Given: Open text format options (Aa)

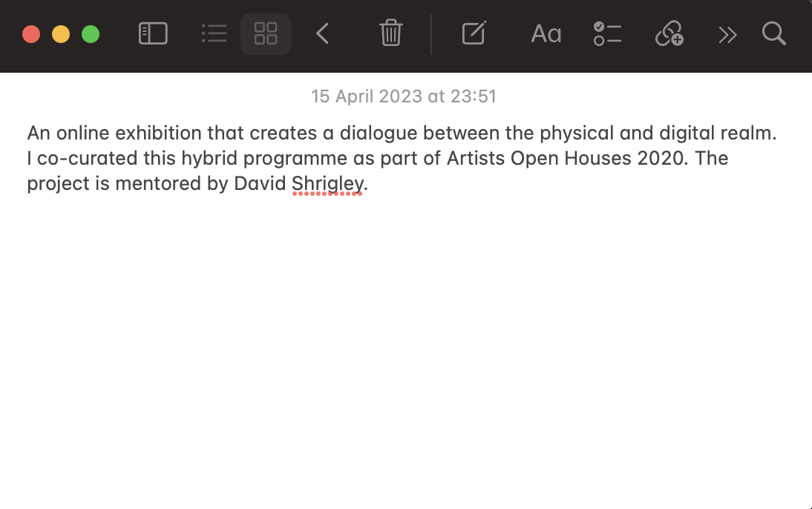Looking at the screenshot, I should coord(546,34).
